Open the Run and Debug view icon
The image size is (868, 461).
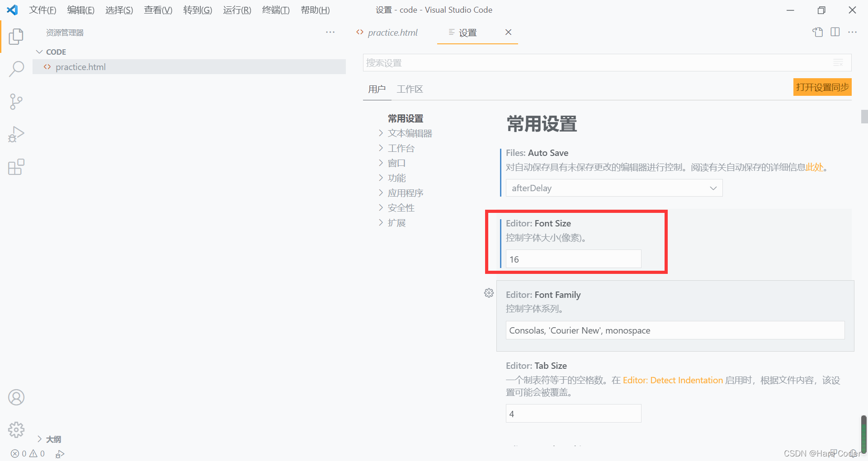pyautogui.click(x=16, y=134)
